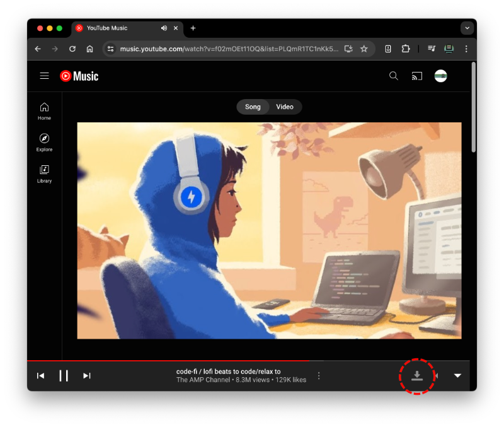Install the app via address bar icon

pos(348,49)
